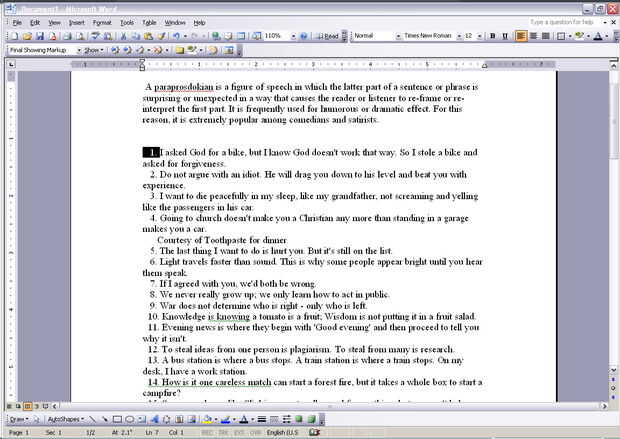Toggle Track Changes in Reviewing toolbar
The width and height of the screenshot is (620, 439).
point(213,50)
